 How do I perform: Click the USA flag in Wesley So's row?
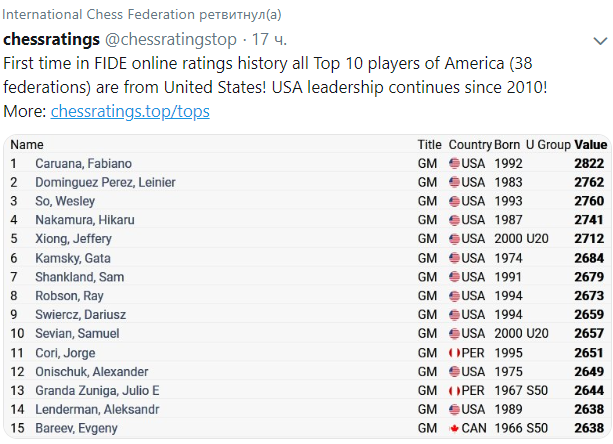click(454, 201)
